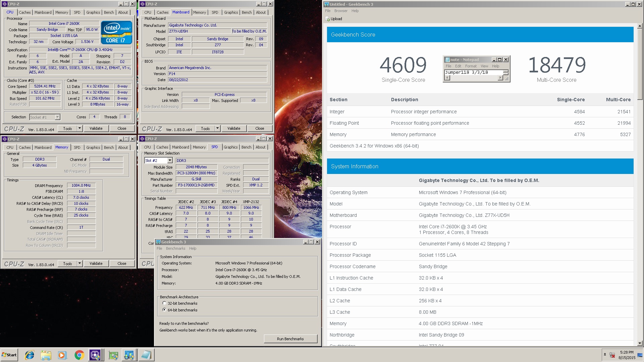Click Validate in the CPU window
The width and height of the screenshot is (644, 362).
click(96, 128)
